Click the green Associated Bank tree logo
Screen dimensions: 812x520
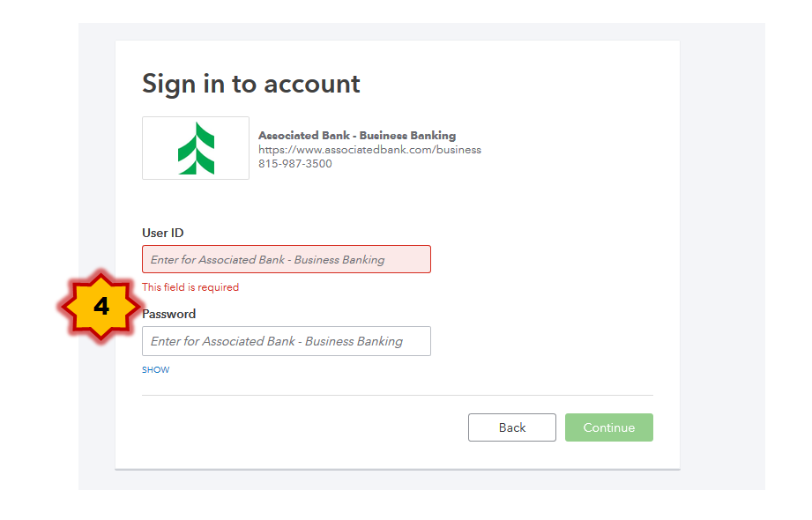(196, 148)
